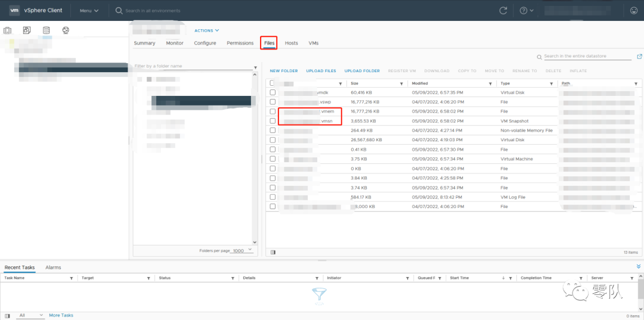Switch to the Configure tab

click(205, 43)
